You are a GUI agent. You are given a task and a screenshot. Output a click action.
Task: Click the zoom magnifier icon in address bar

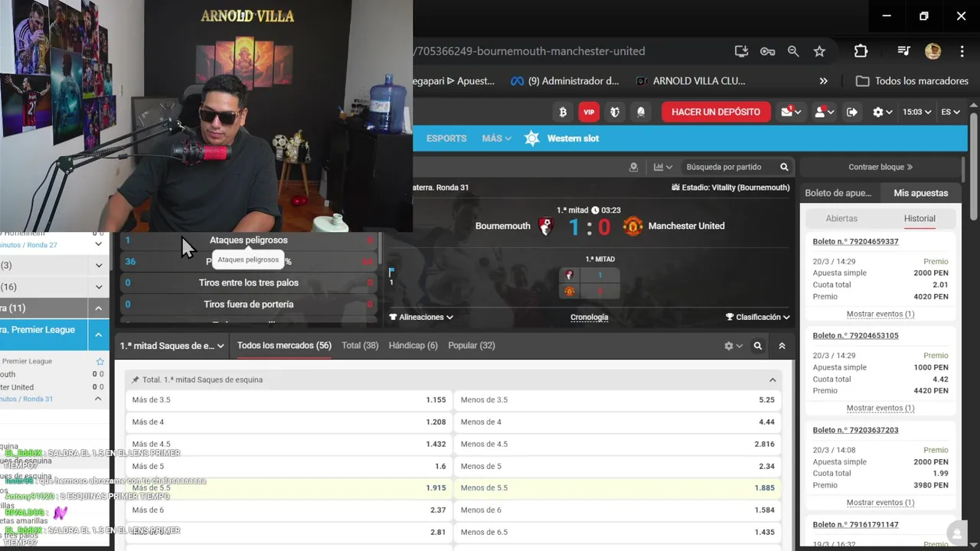[793, 51]
